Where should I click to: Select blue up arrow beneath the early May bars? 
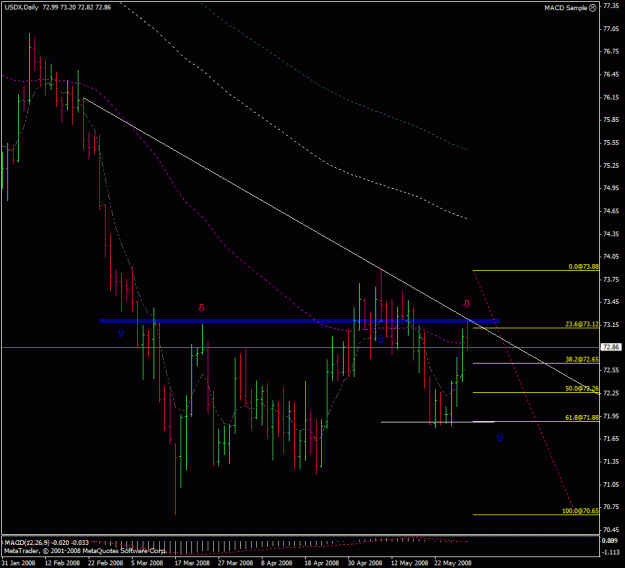(x=381, y=339)
